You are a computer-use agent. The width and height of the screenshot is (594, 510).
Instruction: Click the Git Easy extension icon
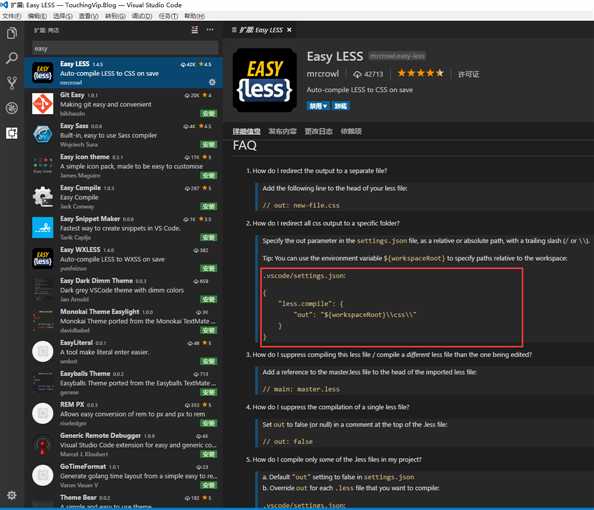point(42,103)
